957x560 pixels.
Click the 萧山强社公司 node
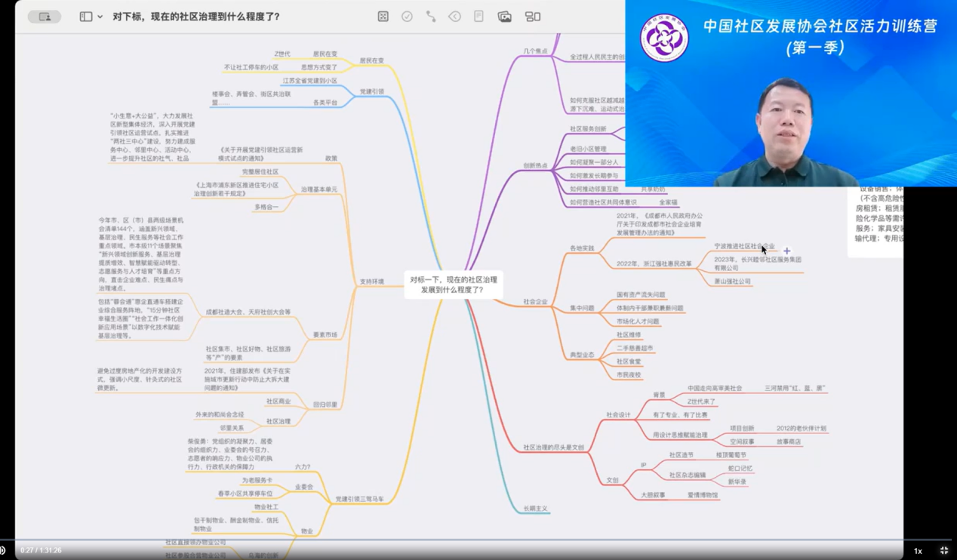click(x=732, y=282)
